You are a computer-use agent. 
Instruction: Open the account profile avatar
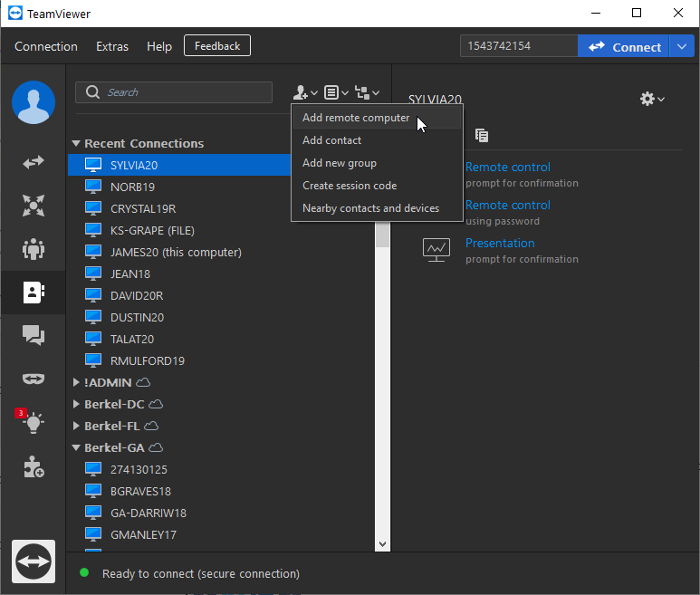tap(34, 102)
